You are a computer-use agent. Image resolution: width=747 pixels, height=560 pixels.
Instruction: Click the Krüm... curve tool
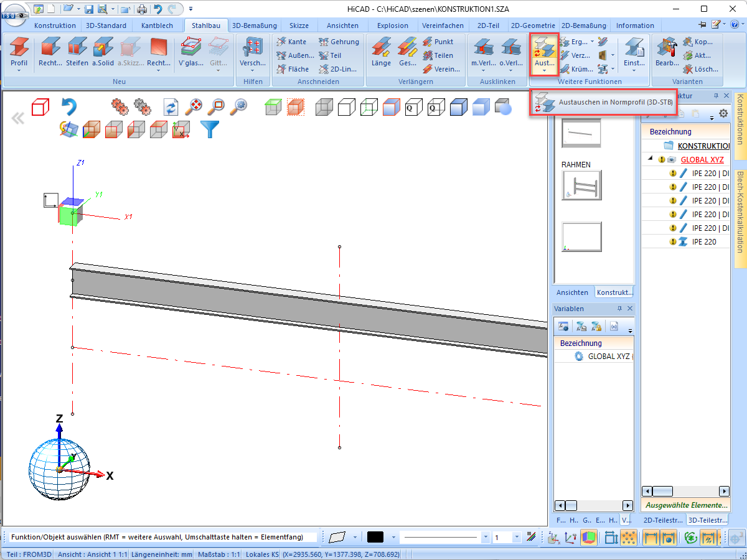pyautogui.click(x=575, y=69)
